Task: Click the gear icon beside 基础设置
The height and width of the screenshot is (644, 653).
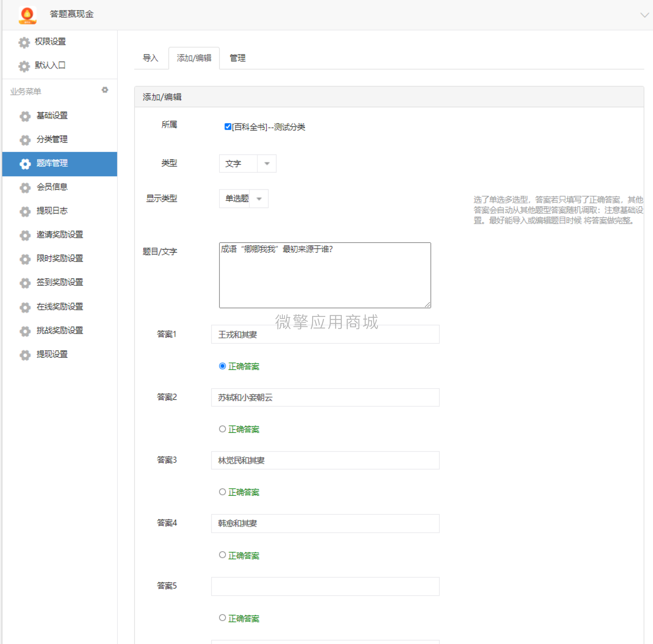Action: 25,116
